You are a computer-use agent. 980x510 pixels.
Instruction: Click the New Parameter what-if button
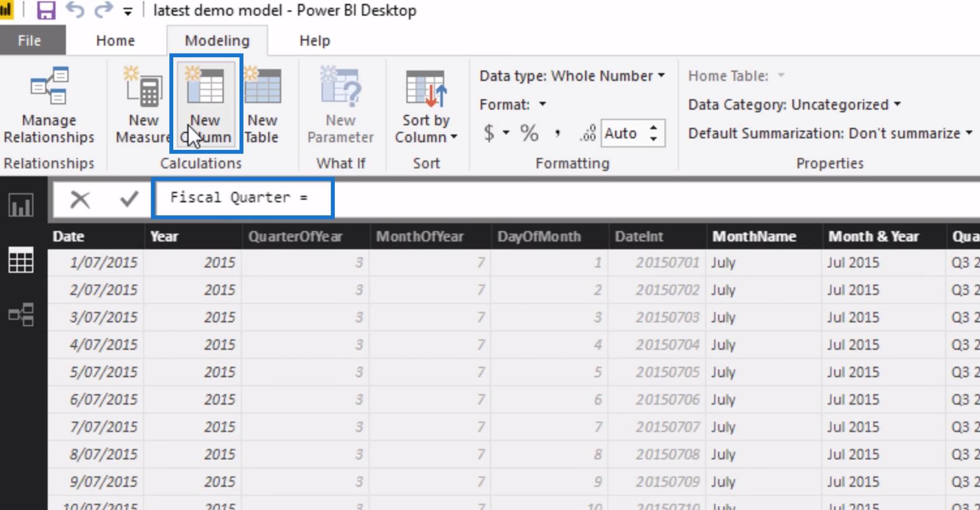[x=341, y=105]
